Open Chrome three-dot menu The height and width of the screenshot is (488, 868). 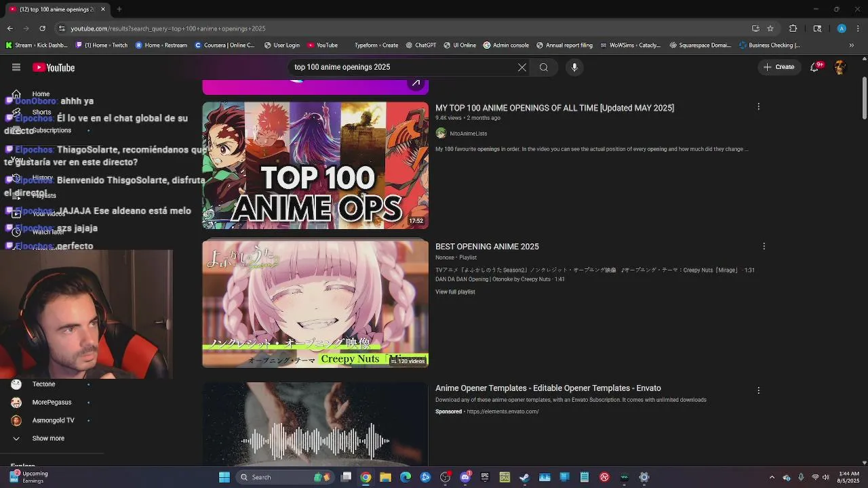pyautogui.click(x=859, y=28)
